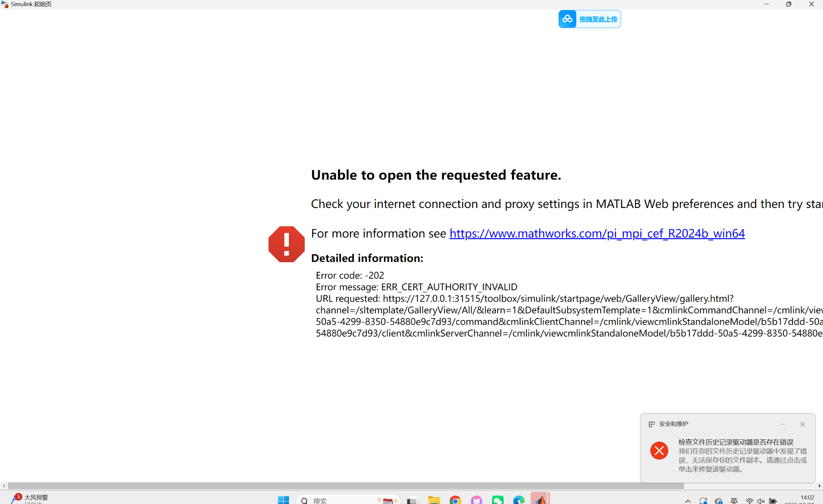
Task: Click the horizontal scrollbar right arrow
Action: 819,486
